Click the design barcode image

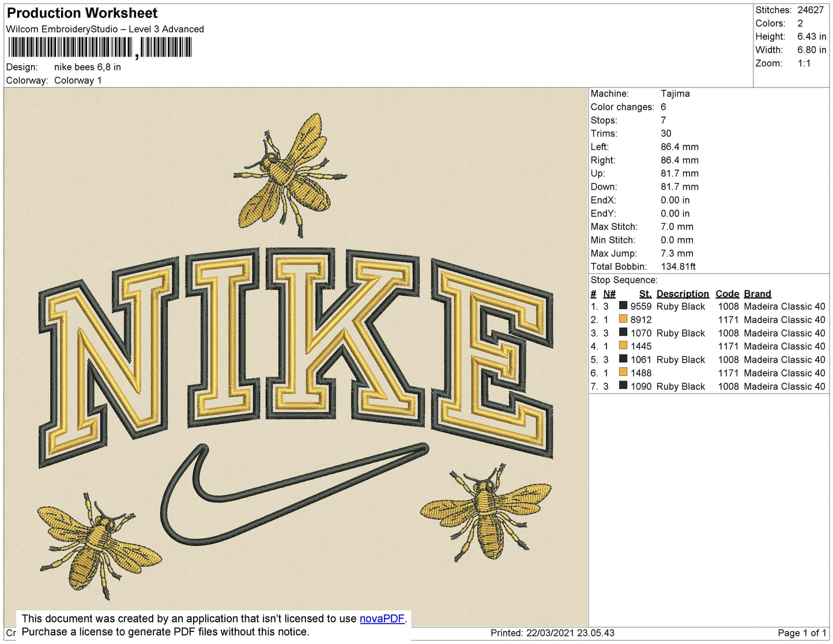tap(100, 47)
